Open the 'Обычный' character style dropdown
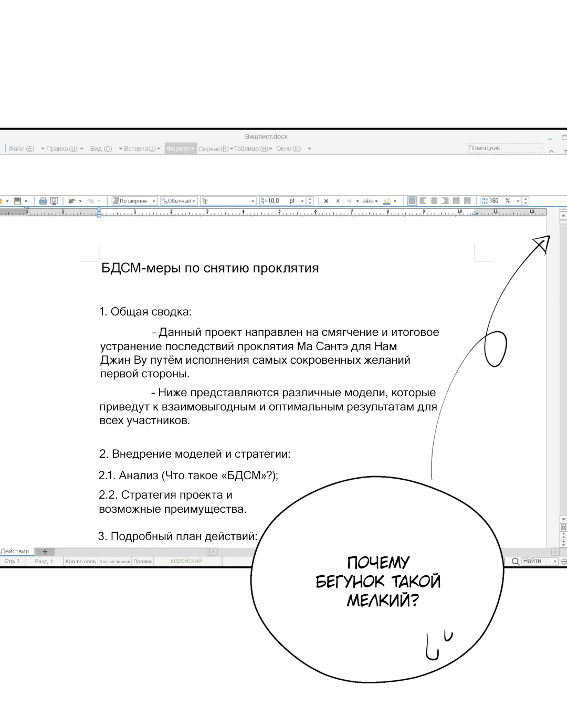Viewport: 567px width, 728px height. (x=194, y=202)
